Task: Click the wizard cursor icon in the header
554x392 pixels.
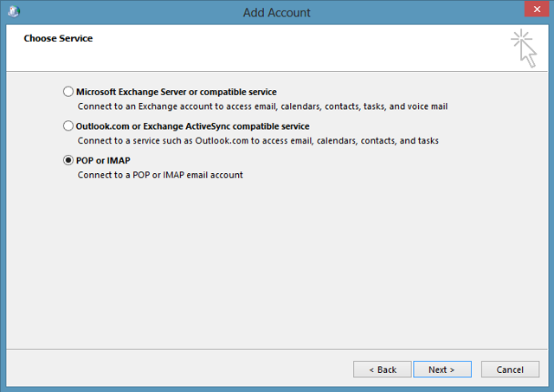Action: pos(523,48)
